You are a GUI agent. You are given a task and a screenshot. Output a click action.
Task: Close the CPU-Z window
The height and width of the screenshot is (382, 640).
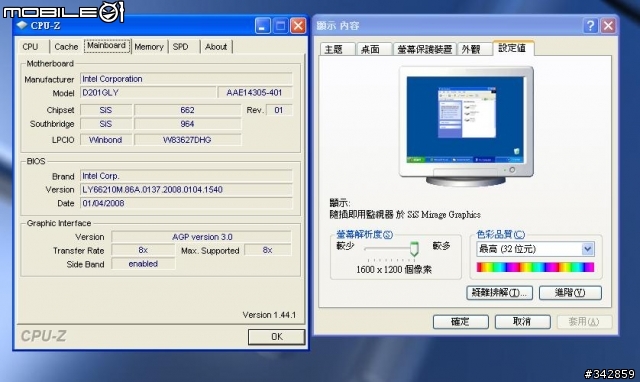298,26
